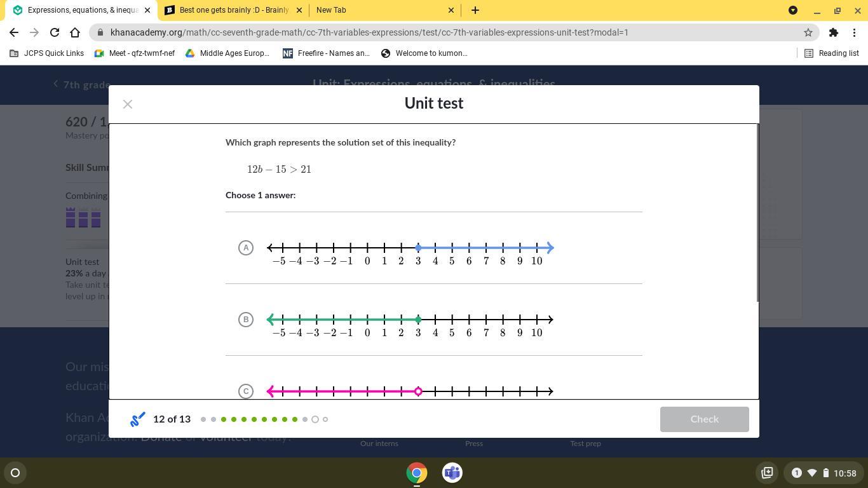This screenshot has width=868, height=488.
Task: Open the clock showing 10:58
Action: (845, 473)
